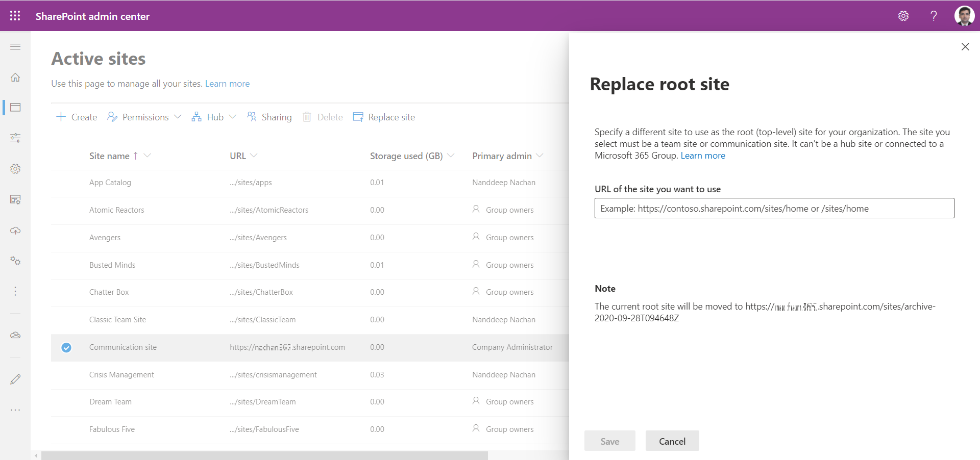Viewport: 980px width, 460px height.
Task: Open the user profile picture
Action: (964, 16)
